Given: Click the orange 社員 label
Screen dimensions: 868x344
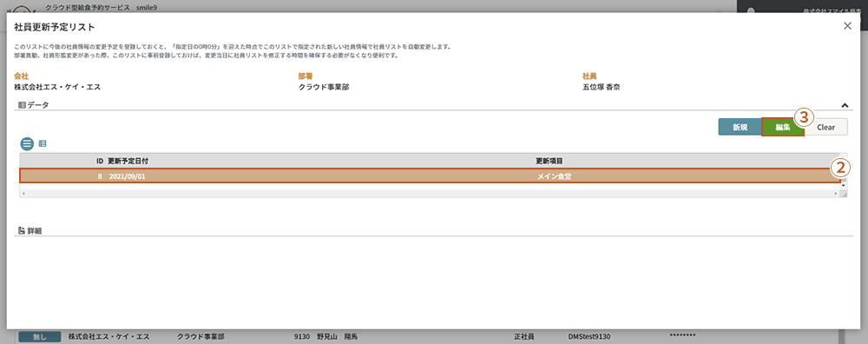Looking at the screenshot, I should (589, 76).
